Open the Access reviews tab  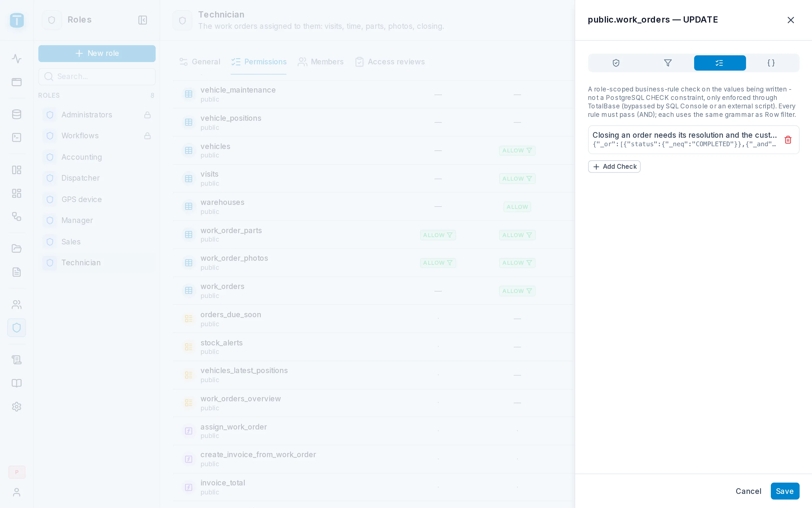390,62
